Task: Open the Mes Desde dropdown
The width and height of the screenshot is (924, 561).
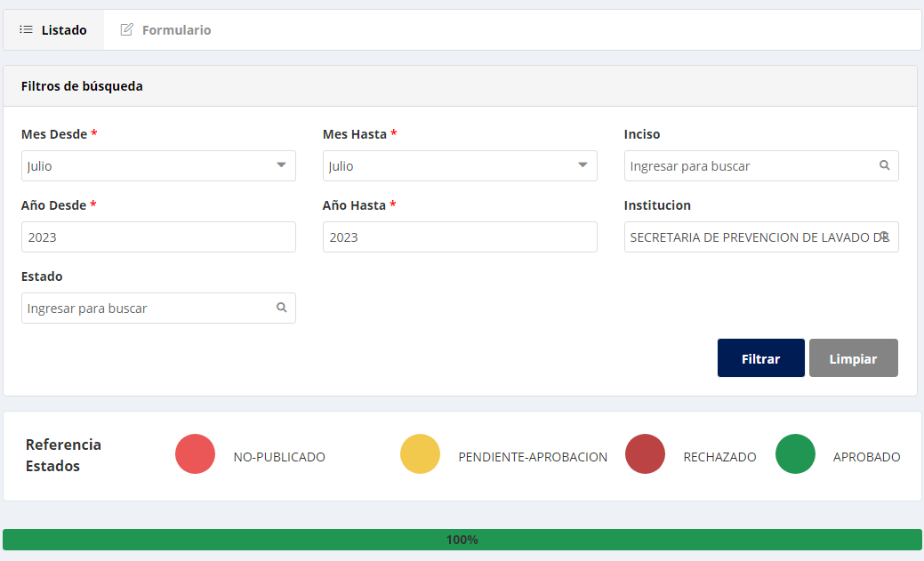Action: pos(158,165)
